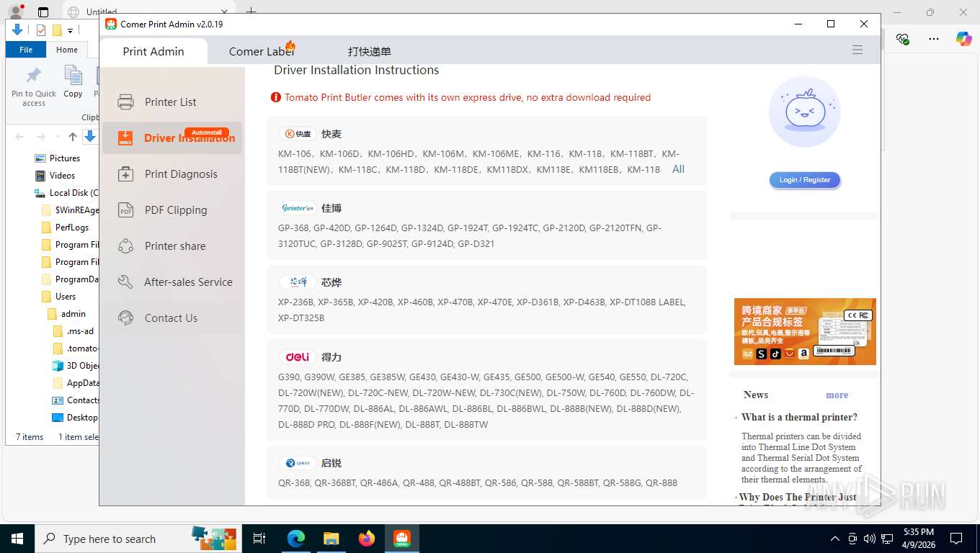Open the compliance label advertisement banner
The width and height of the screenshot is (980, 553).
(805, 331)
